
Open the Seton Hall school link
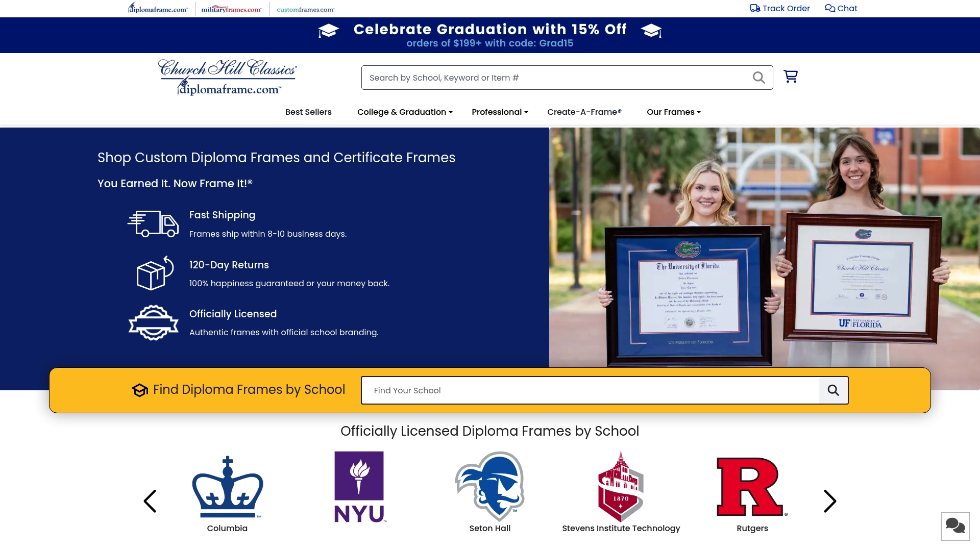tap(490, 529)
